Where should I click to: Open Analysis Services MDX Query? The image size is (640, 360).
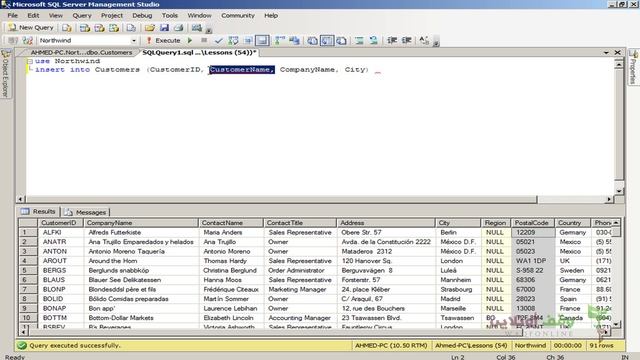84,28
